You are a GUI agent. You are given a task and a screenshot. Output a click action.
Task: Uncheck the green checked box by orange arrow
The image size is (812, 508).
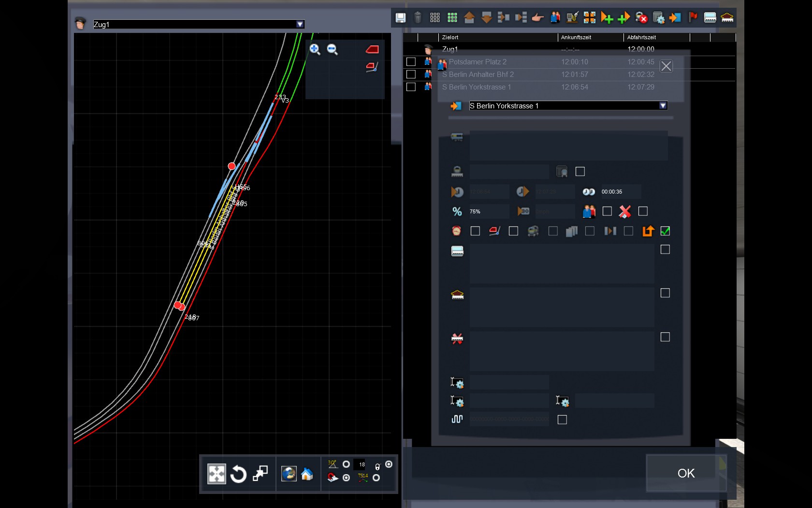pyautogui.click(x=665, y=231)
